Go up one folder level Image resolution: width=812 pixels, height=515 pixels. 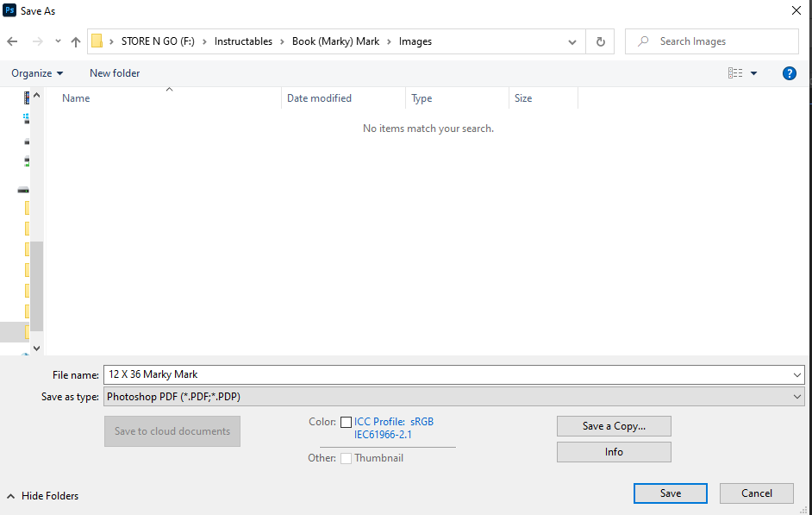76,41
